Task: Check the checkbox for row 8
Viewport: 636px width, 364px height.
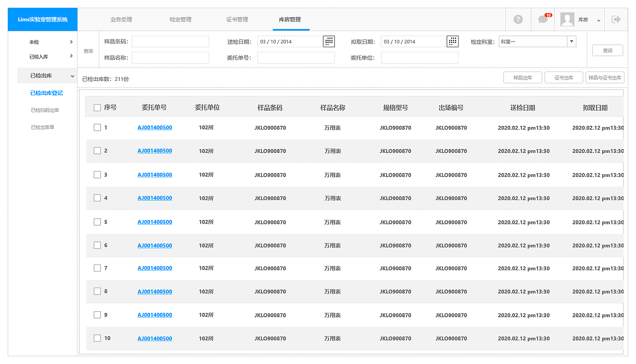Action: (x=97, y=291)
